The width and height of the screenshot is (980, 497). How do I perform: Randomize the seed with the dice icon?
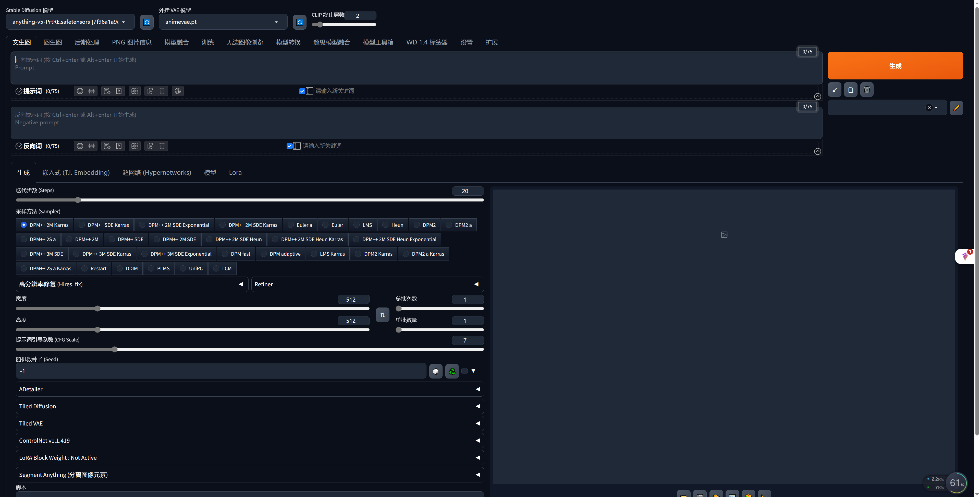[x=436, y=371]
